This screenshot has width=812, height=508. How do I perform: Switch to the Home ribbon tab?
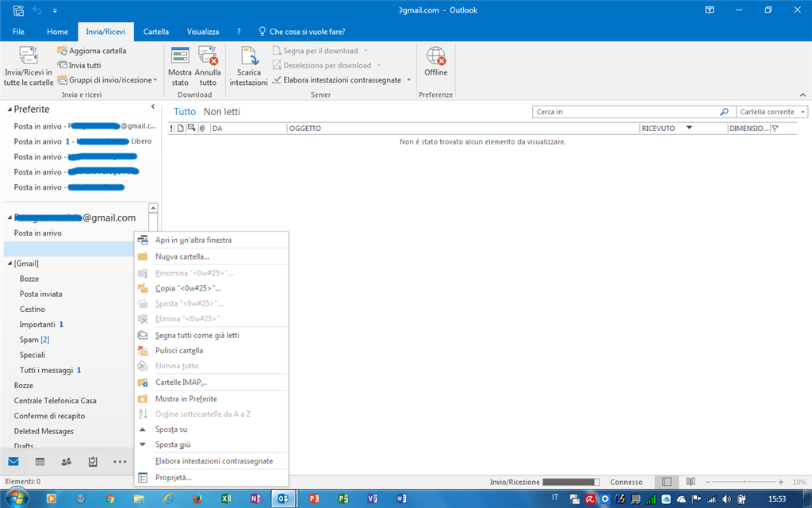(57, 32)
